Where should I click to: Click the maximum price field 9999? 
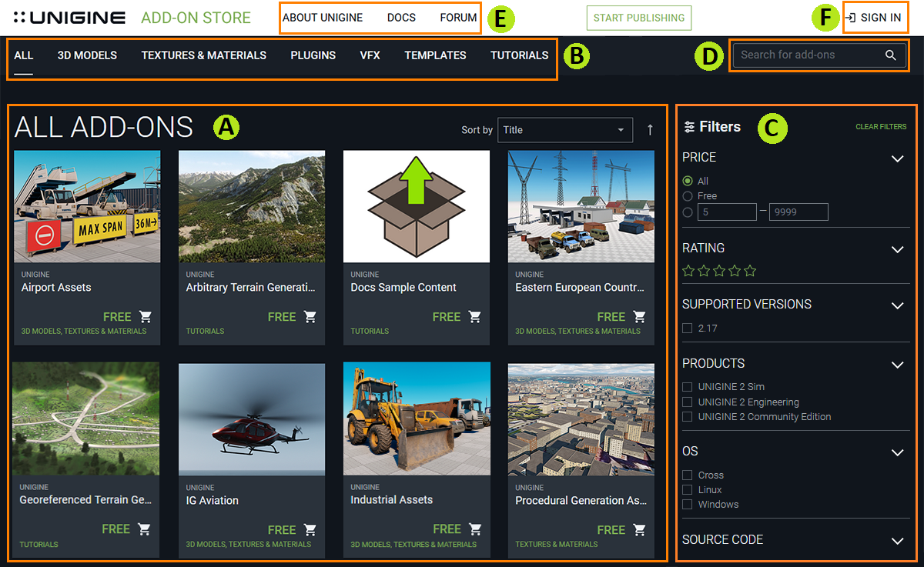[798, 212]
